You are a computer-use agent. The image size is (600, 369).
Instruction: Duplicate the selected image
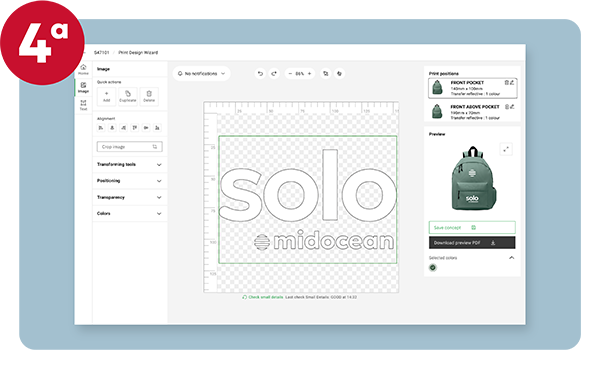127,96
